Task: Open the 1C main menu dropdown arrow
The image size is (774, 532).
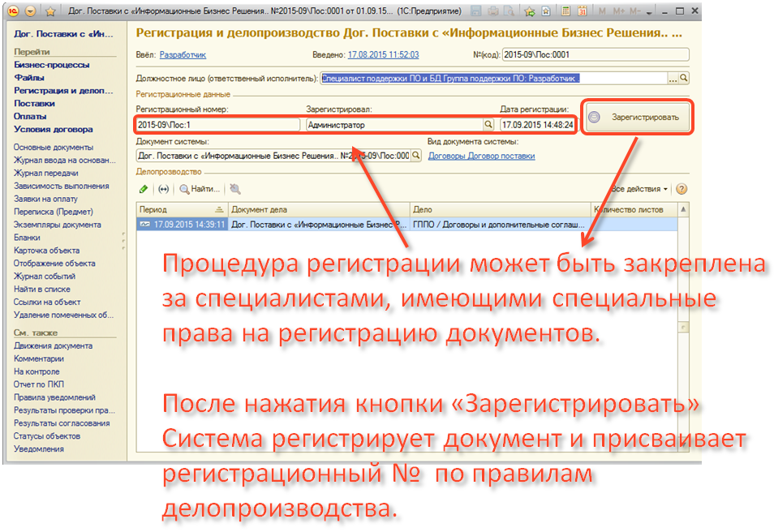Action: 31,12
